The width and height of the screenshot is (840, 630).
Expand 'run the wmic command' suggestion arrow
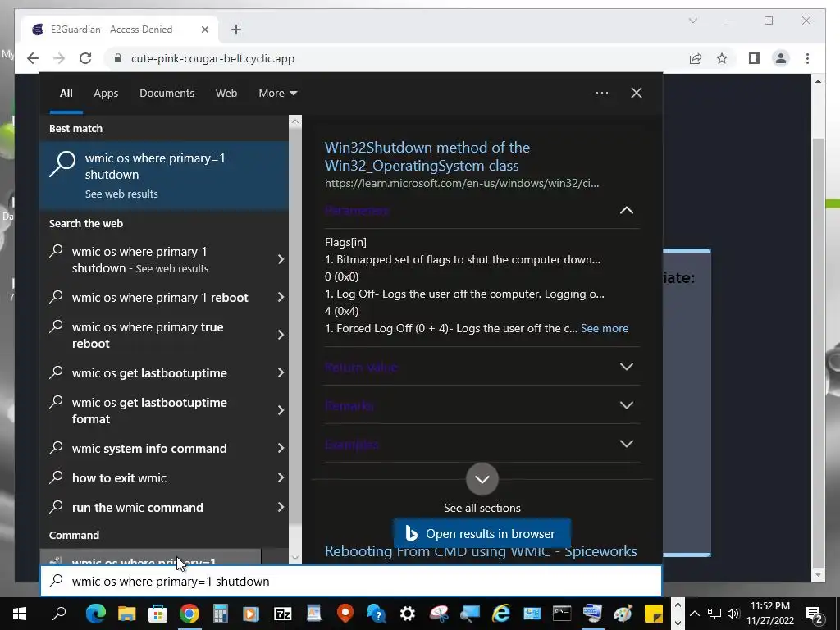click(x=281, y=507)
